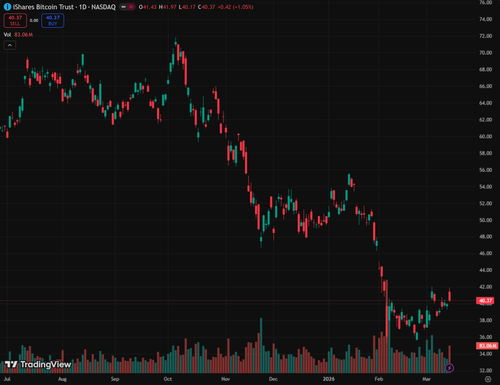Click the market status pill next to NASDAQ
This screenshot has height=385, width=500.
click(127, 7)
